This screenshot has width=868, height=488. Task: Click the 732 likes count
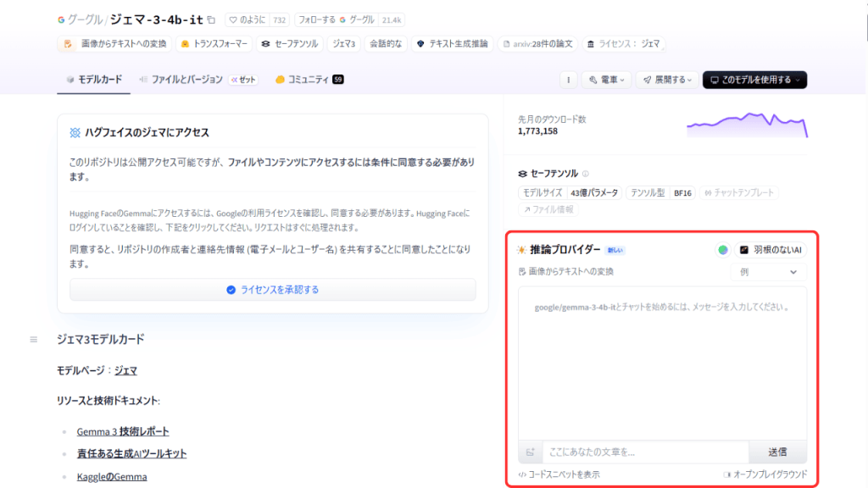click(280, 20)
